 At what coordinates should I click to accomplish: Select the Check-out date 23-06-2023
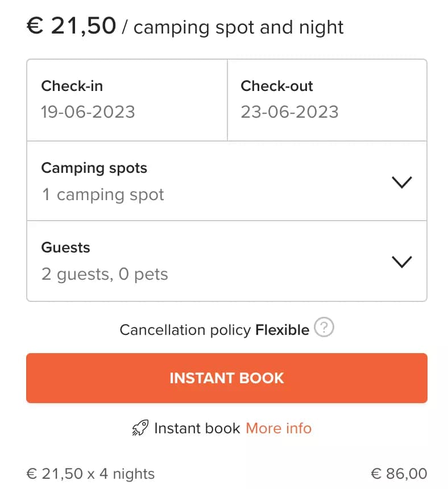tap(289, 111)
